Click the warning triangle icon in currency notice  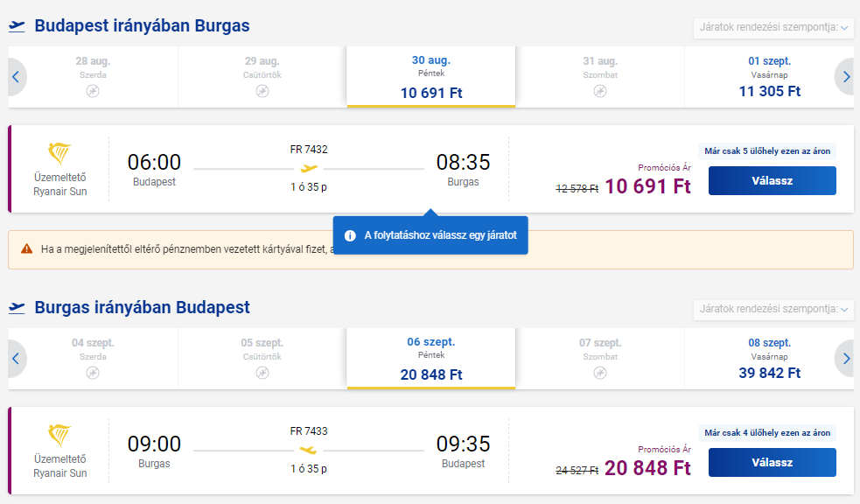pyautogui.click(x=26, y=249)
